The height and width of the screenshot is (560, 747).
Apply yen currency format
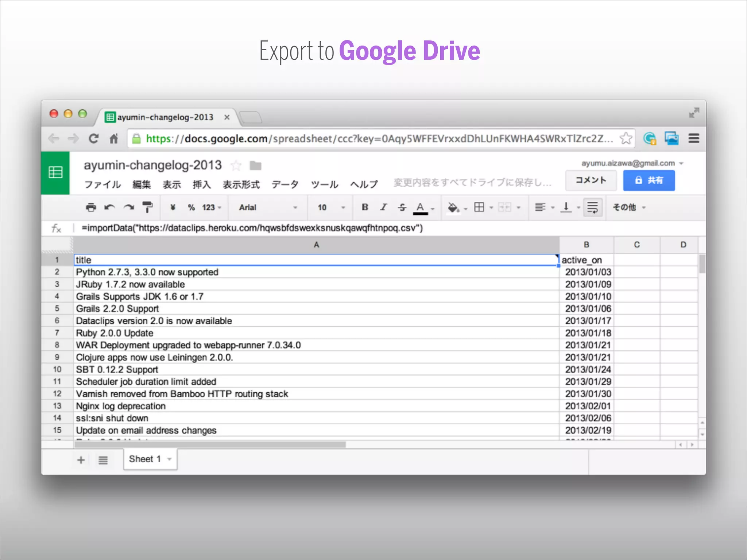(173, 207)
